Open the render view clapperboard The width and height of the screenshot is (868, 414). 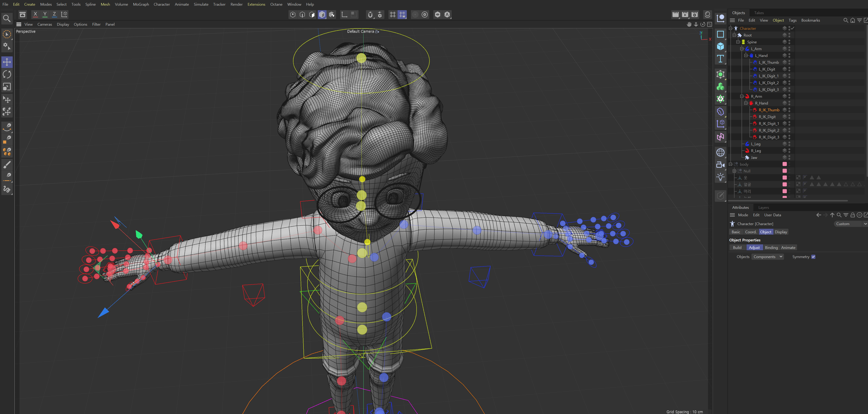[x=676, y=14]
